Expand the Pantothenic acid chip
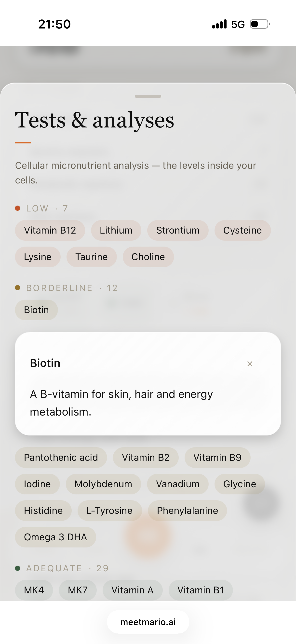Image resolution: width=296 pixels, height=644 pixels. [x=61, y=458]
